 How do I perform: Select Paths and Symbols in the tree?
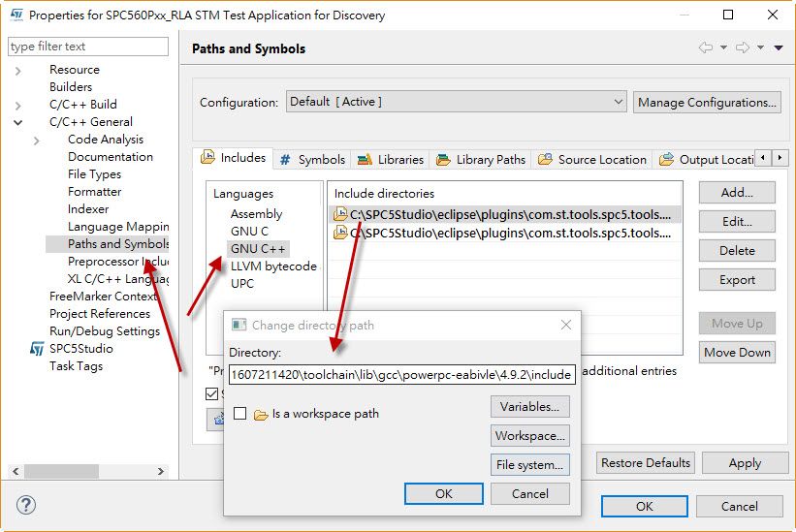[x=117, y=244]
